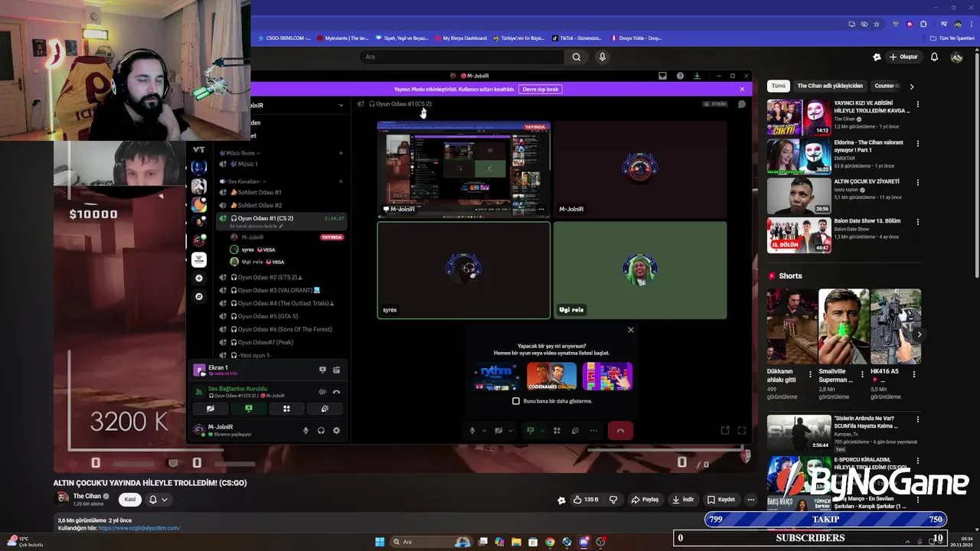Join Oyun Odası #3 (VALORANT) channel
Screen dimensions: 980x551
click(x=280, y=290)
